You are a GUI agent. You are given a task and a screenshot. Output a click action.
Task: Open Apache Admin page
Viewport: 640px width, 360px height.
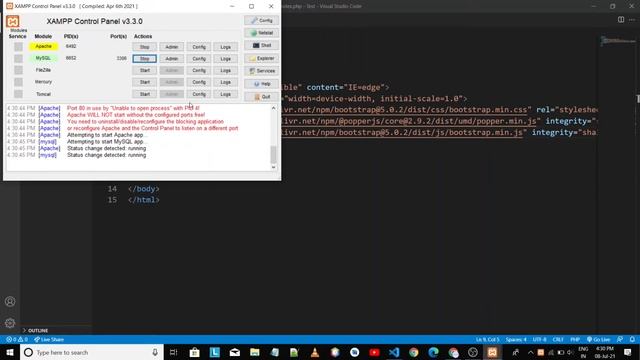171,47
